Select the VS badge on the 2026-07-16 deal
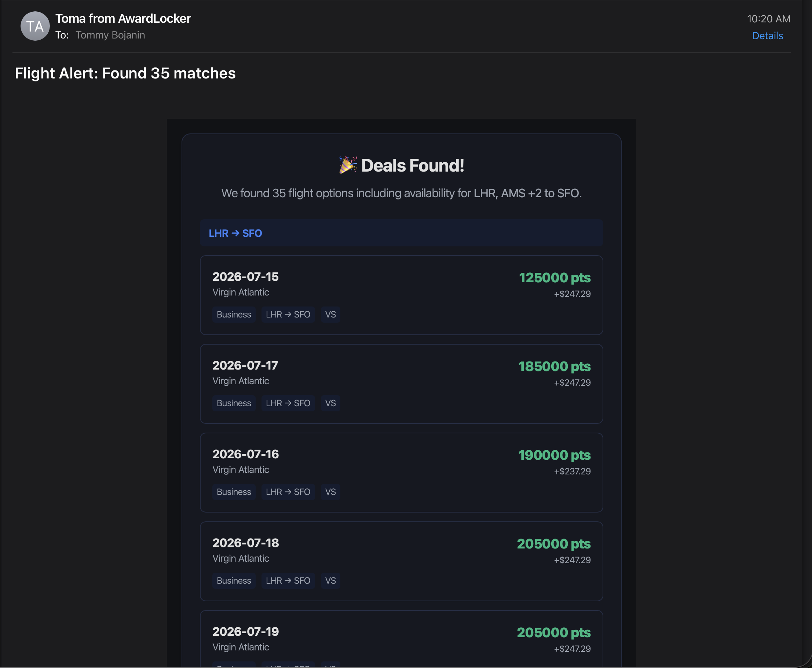Viewport: 812px width, 668px height. [330, 492]
